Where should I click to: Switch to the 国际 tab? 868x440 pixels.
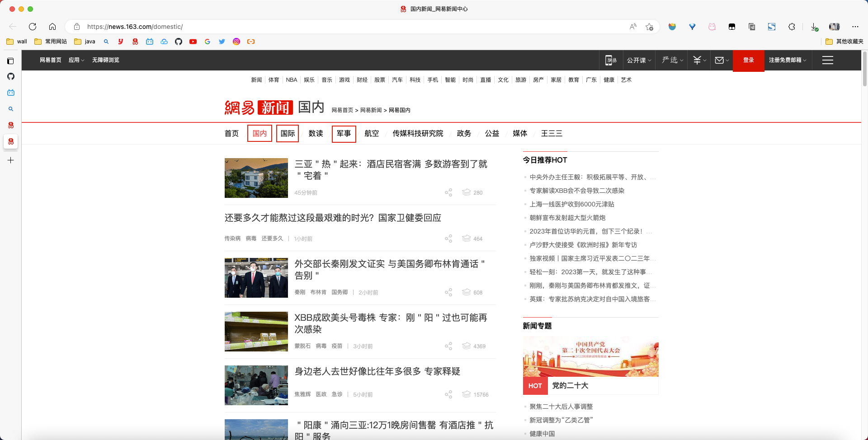tap(288, 134)
